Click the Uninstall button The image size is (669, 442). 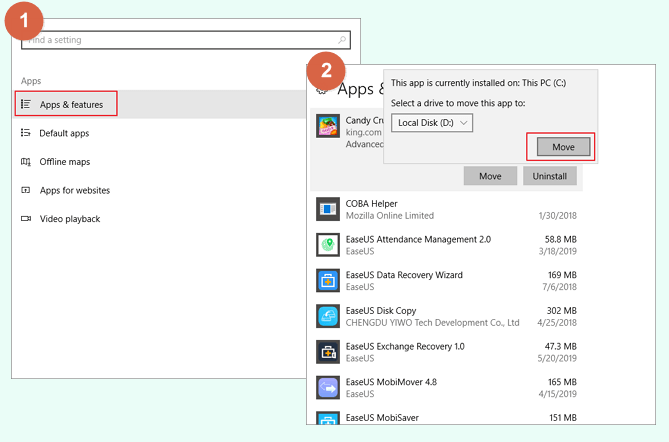(549, 176)
